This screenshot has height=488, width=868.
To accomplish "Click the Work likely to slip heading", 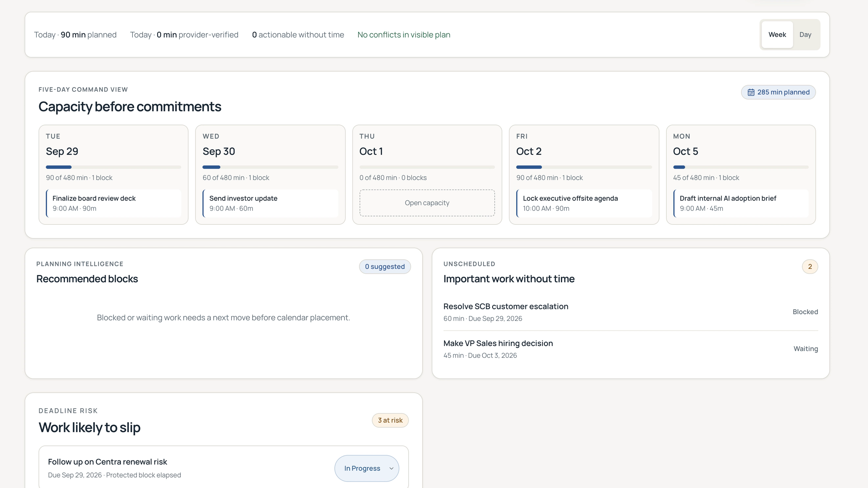I will [x=89, y=428].
